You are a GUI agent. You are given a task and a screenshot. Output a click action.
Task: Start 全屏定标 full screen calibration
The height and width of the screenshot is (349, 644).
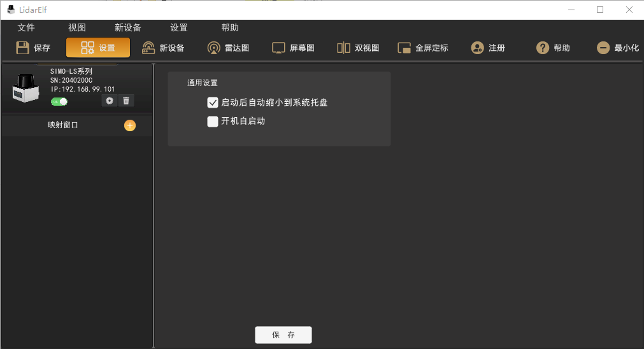point(404,48)
